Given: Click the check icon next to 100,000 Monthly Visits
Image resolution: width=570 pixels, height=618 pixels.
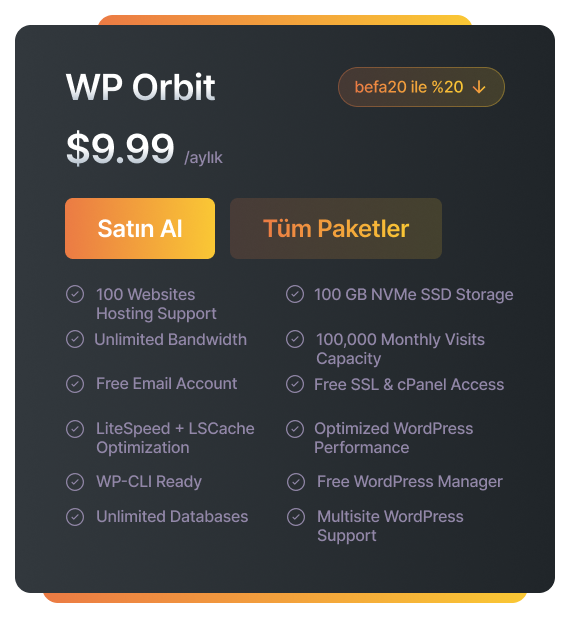Looking at the screenshot, I should pyautogui.click(x=295, y=339).
